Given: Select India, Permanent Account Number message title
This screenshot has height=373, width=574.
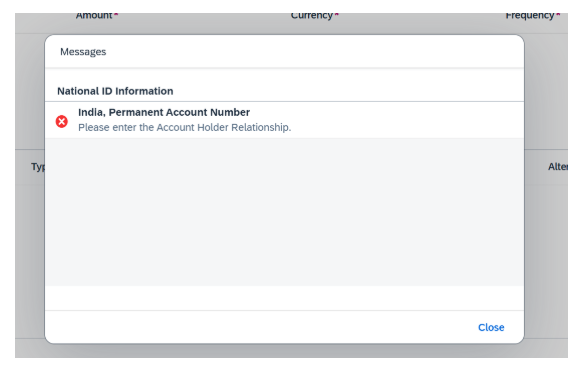Looking at the screenshot, I should [x=164, y=112].
